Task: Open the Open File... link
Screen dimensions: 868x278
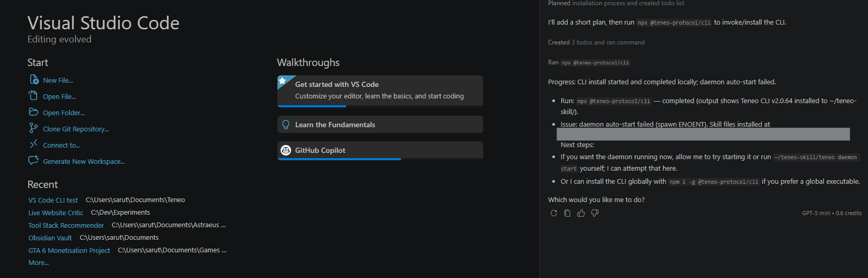Action: pos(59,96)
